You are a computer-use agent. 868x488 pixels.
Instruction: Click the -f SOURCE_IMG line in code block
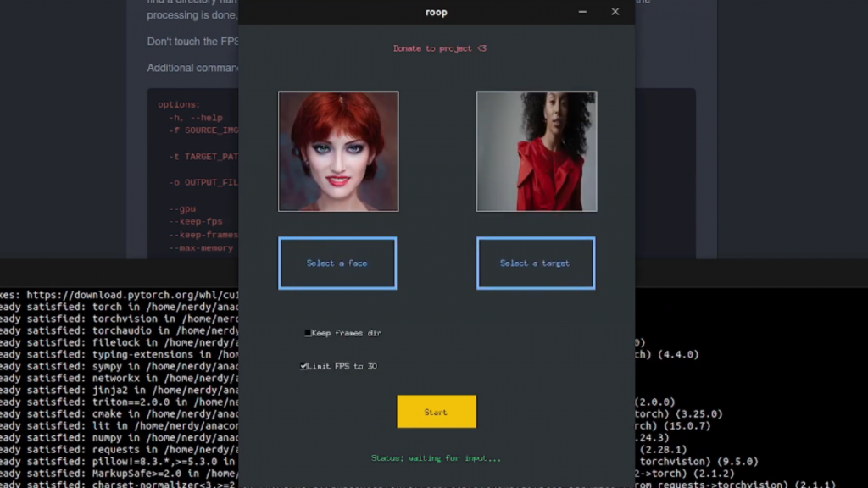pyautogui.click(x=203, y=130)
